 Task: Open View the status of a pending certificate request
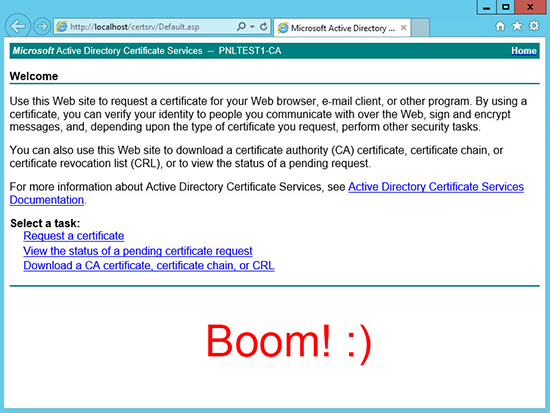[x=138, y=251]
